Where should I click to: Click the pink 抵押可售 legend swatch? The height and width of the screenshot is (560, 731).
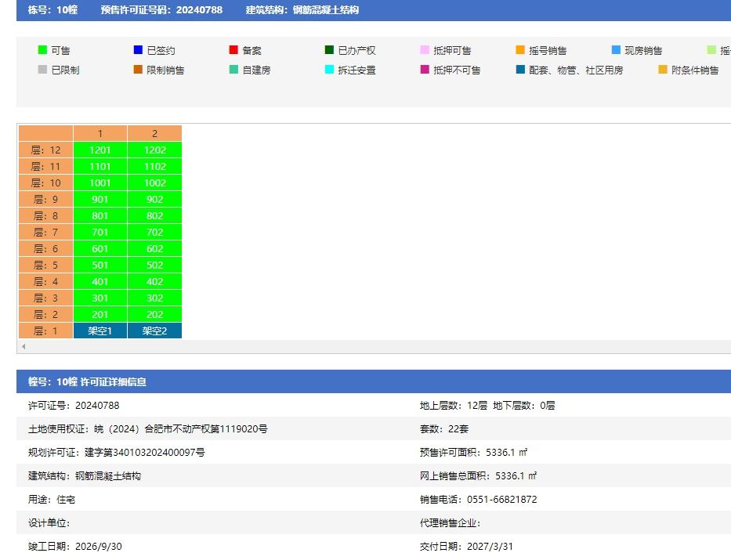[425, 50]
